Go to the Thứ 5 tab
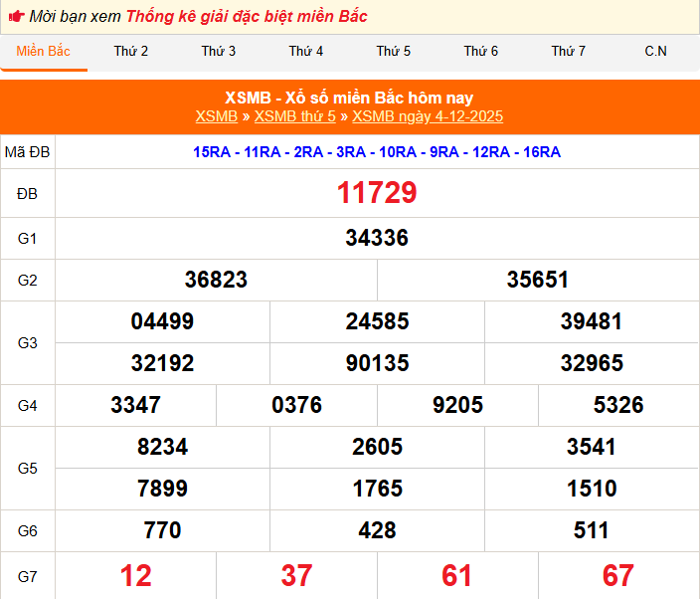The height and width of the screenshot is (599, 700). pos(394,52)
